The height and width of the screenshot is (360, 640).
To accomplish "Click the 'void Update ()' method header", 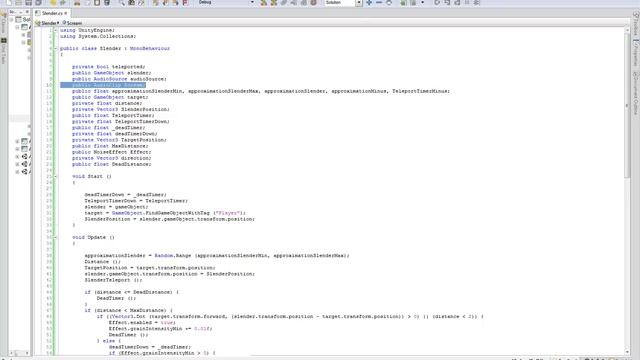I will 93,237.
